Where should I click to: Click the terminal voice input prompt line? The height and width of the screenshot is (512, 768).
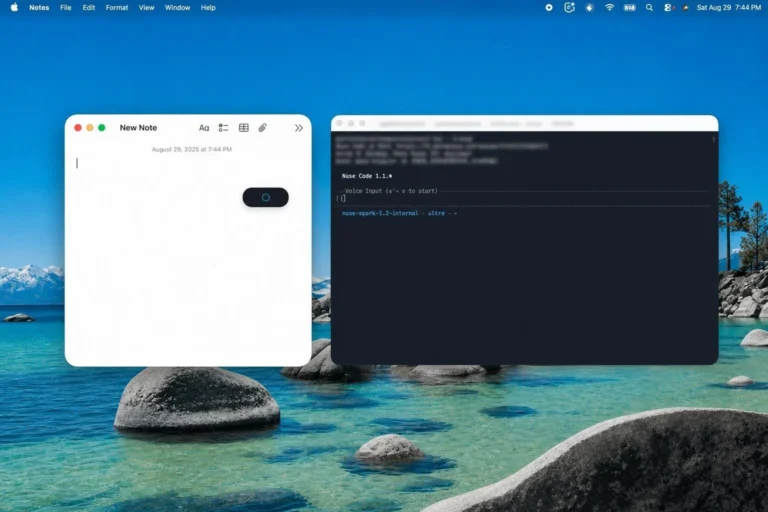524,198
